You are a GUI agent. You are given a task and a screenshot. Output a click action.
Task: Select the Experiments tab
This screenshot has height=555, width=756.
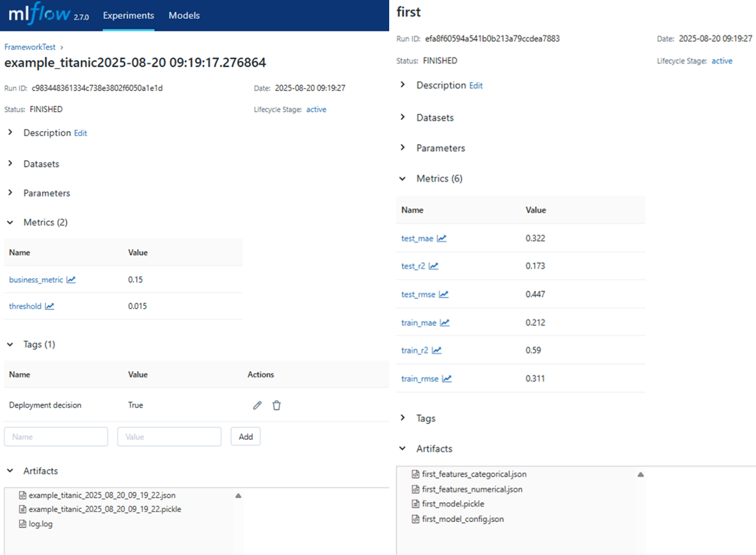pos(128,15)
